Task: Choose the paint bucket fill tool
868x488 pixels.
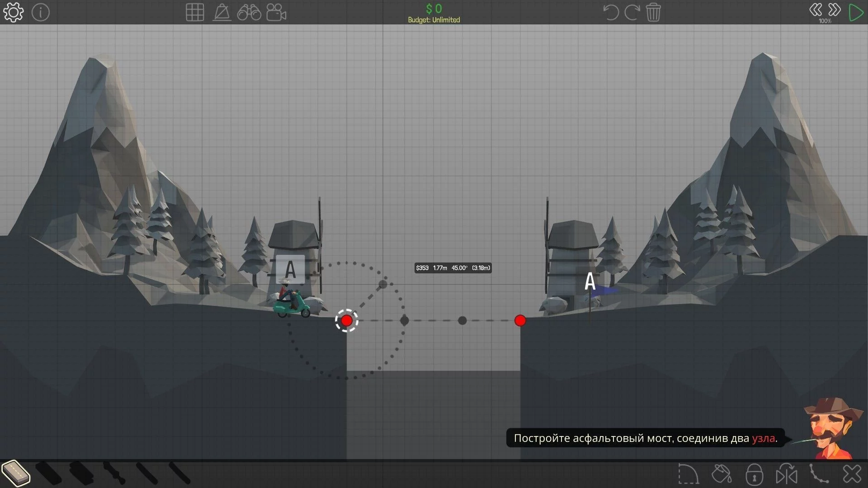Action: [722, 474]
